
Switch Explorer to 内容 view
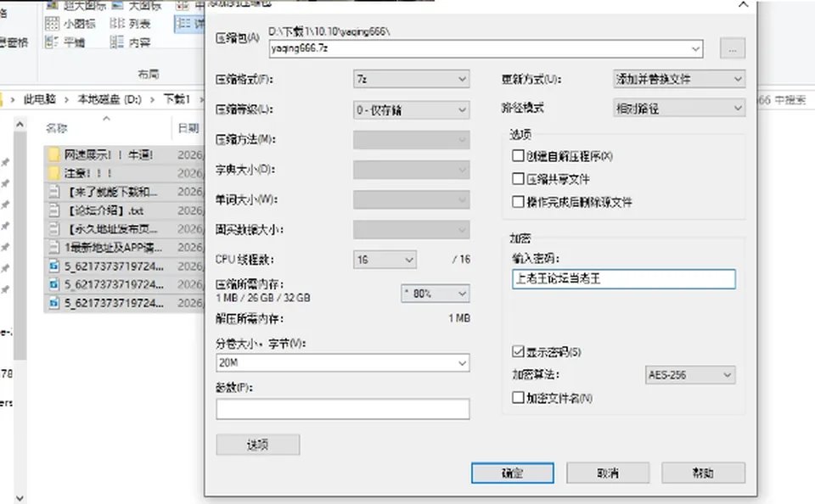(130, 42)
